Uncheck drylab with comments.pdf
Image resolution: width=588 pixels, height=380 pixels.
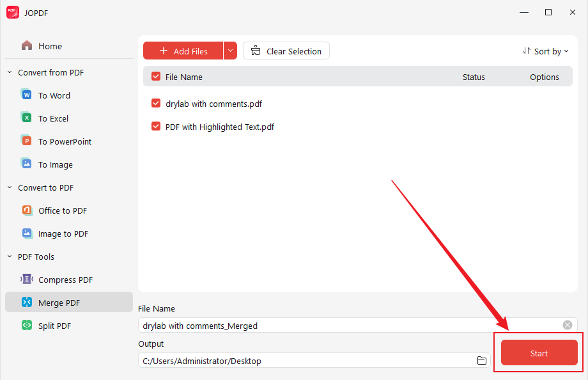click(x=156, y=104)
